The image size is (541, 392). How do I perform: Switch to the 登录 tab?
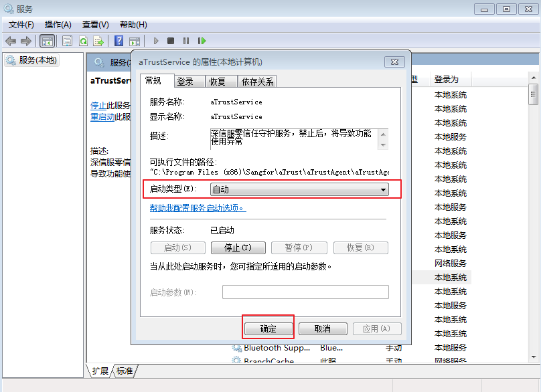click(x=185, y=82)
